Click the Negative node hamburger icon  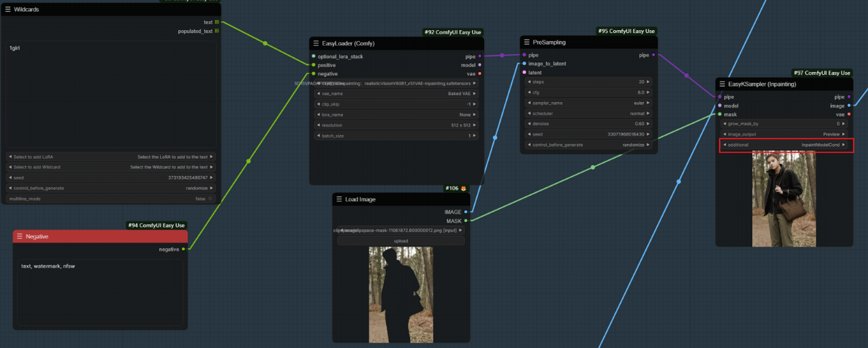[19, 236]
